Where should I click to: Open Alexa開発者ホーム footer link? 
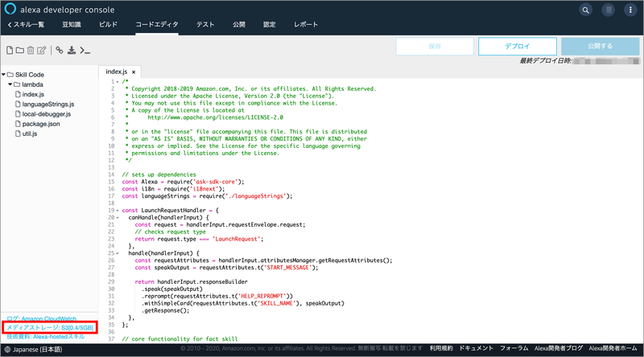click(613, 348)
